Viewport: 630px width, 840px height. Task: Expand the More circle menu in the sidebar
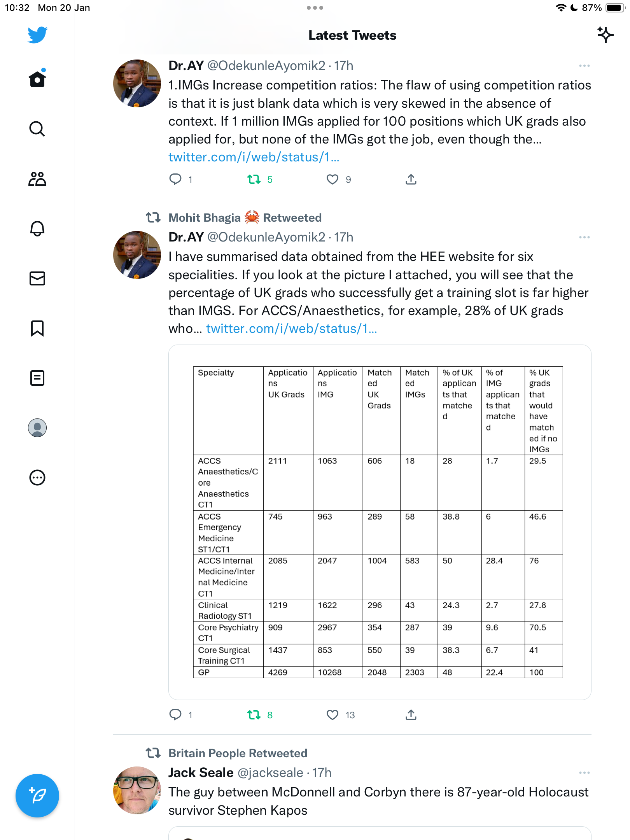coord(37,478)
